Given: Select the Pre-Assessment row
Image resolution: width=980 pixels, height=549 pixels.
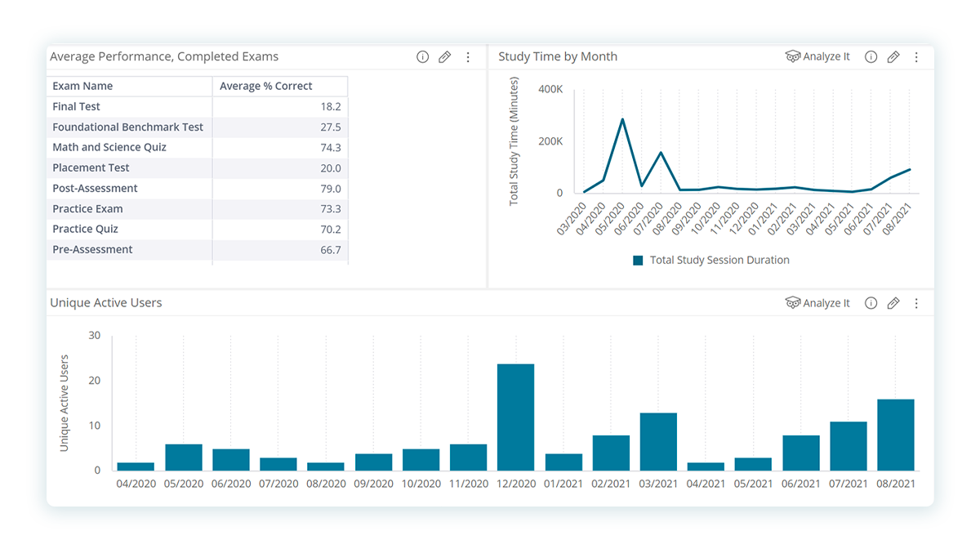Looking at the screenshot, I should tap(198, 250).
